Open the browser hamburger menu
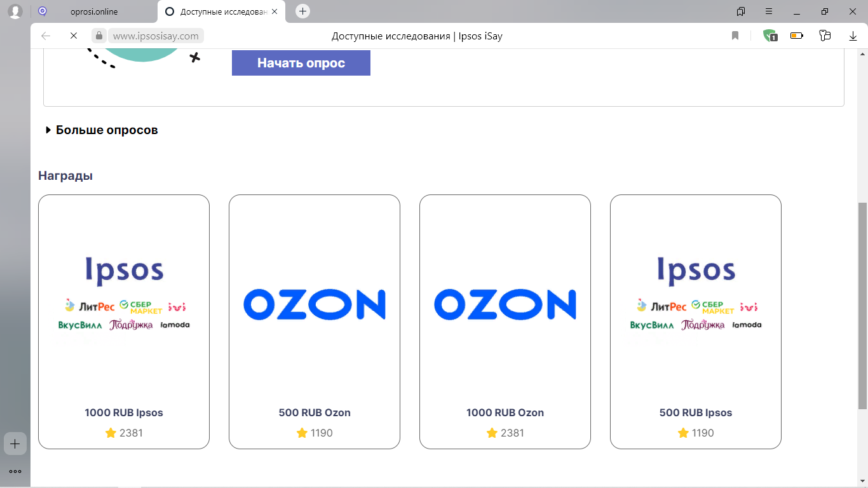Viewport: 868px width, 488px height. click(x=769, y=11)
